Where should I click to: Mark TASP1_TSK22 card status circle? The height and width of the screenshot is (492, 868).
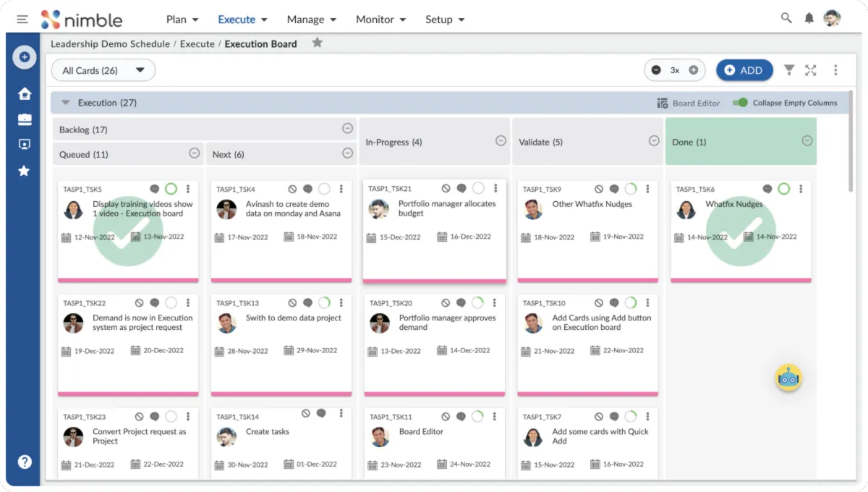click(x=171, y=302)
